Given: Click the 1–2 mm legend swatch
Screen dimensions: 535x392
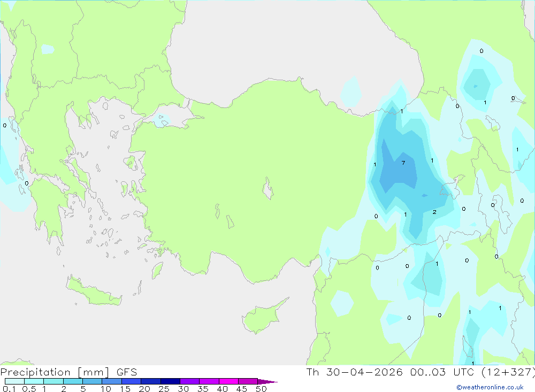Looking at the screenshot, I should [53, 381].
